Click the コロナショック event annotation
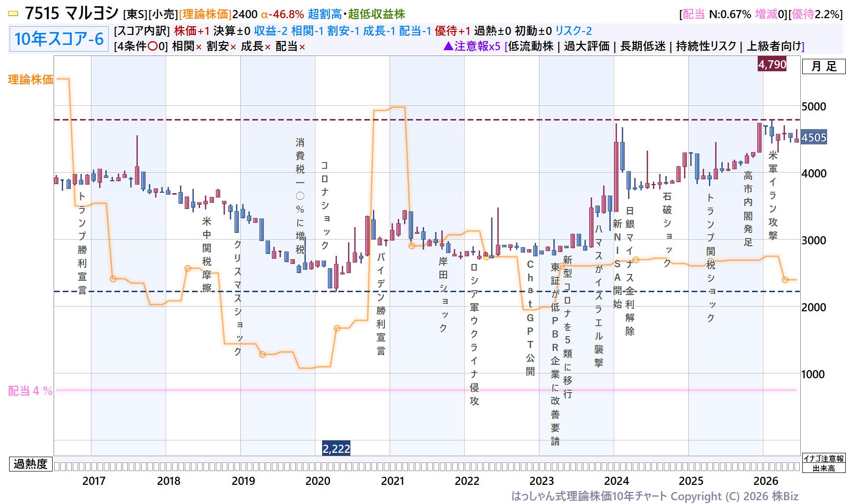Screen dimensions: 852x504 (x=325, y=205)
